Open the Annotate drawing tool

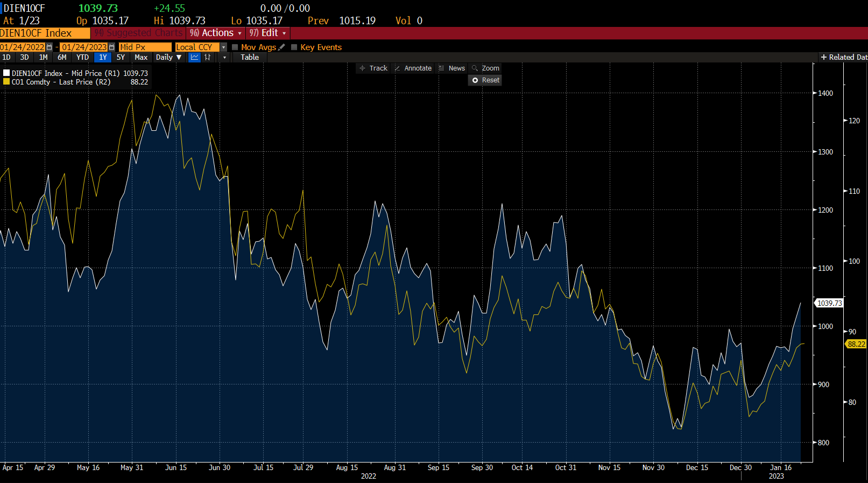(x=413, y=68)
